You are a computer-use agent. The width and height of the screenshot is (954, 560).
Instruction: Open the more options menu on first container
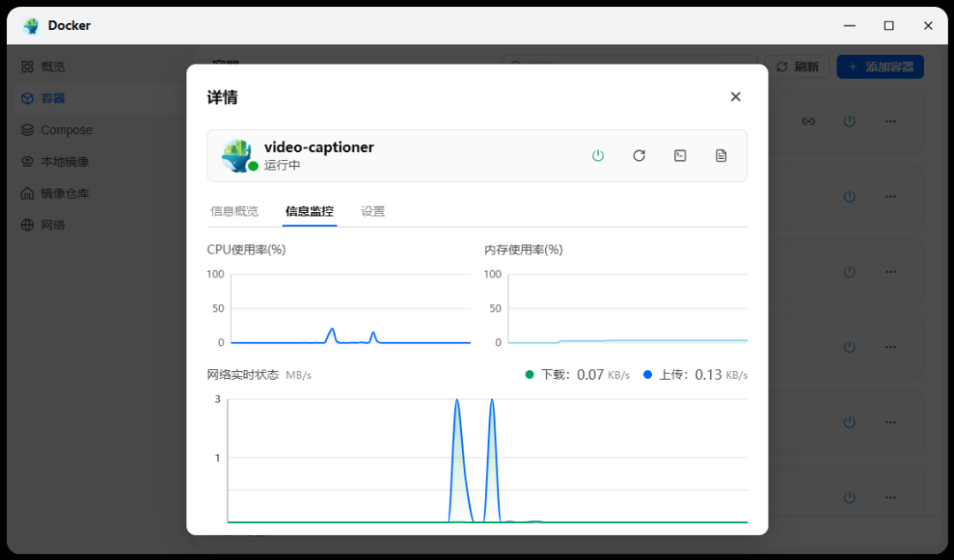pos(890,121)
